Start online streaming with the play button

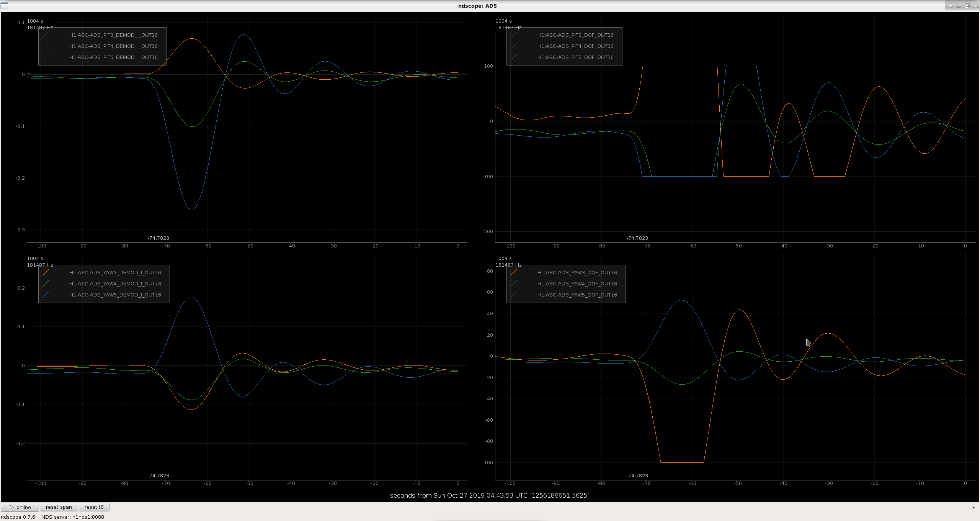(20, 507)
